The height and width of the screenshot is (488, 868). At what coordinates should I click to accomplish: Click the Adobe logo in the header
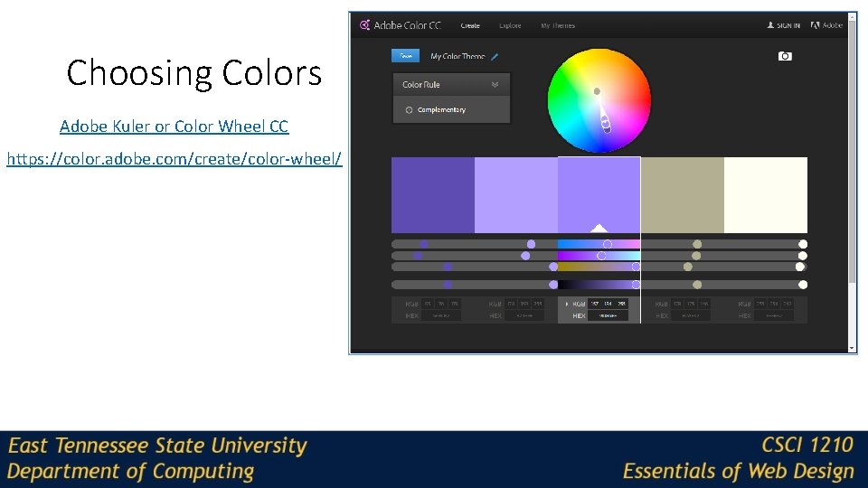815,25
